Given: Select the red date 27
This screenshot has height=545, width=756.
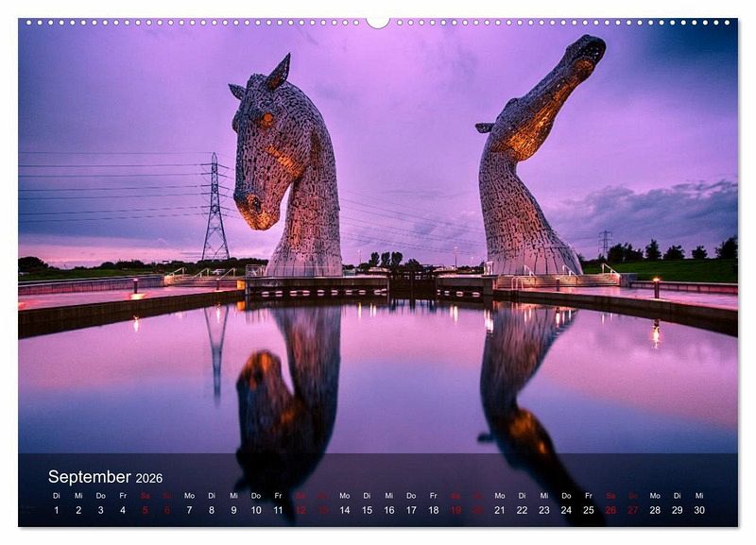Looking at the screenshot, I should 633,510.
